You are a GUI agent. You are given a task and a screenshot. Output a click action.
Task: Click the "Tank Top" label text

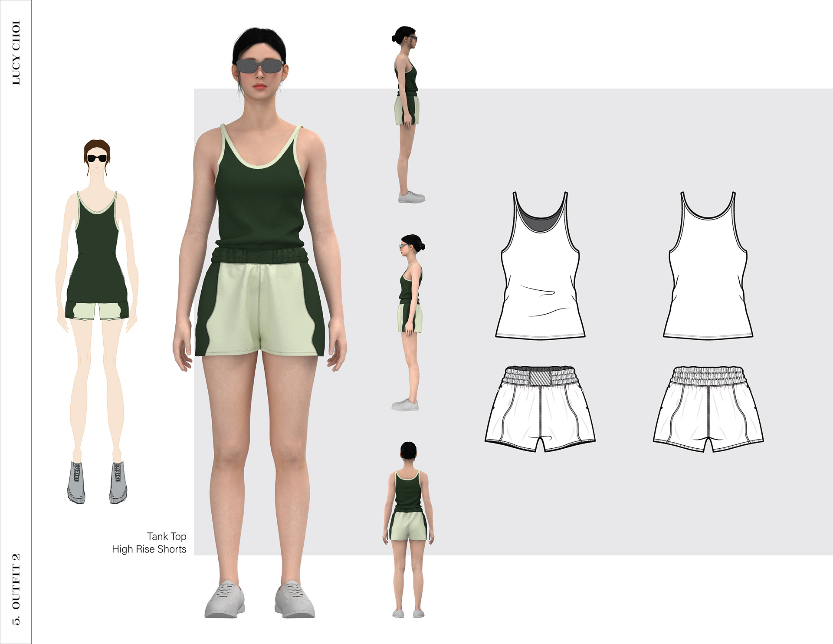point(167,537)
